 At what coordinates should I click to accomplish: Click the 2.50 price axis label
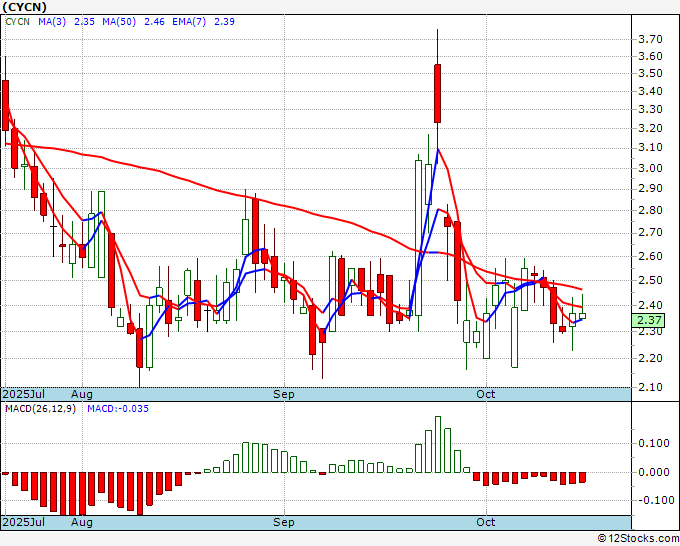(x=651, y=280)
